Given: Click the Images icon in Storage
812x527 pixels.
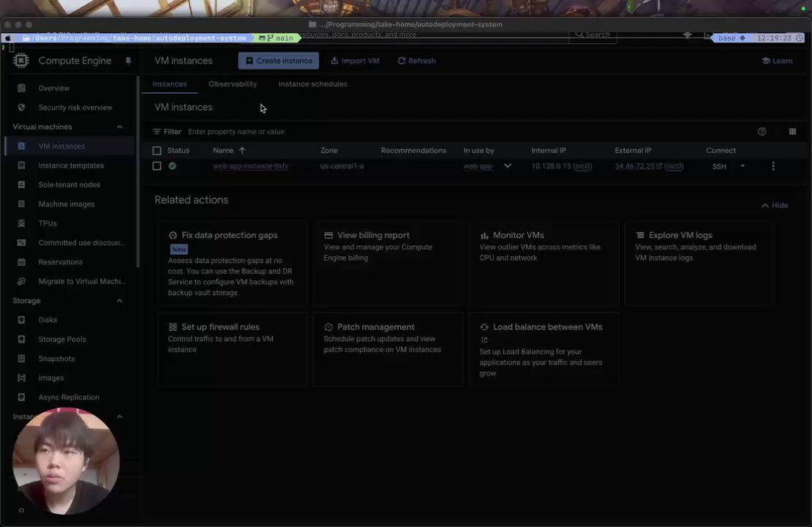Looking at the screenshot, I should (x=21, y=378).
